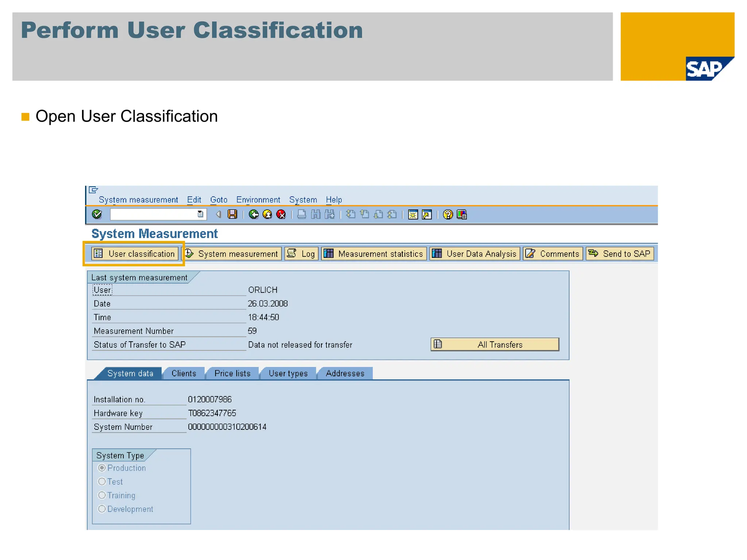Click the date value 26.03.2008
The height and width of the screenshot is (560, 747).
coord(268,304)
